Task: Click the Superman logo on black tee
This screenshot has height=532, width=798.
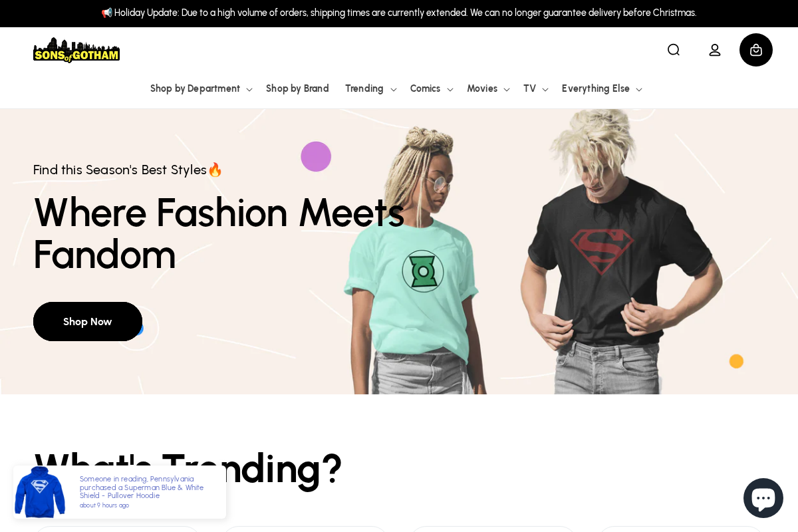Action: (x=602, y=251)
